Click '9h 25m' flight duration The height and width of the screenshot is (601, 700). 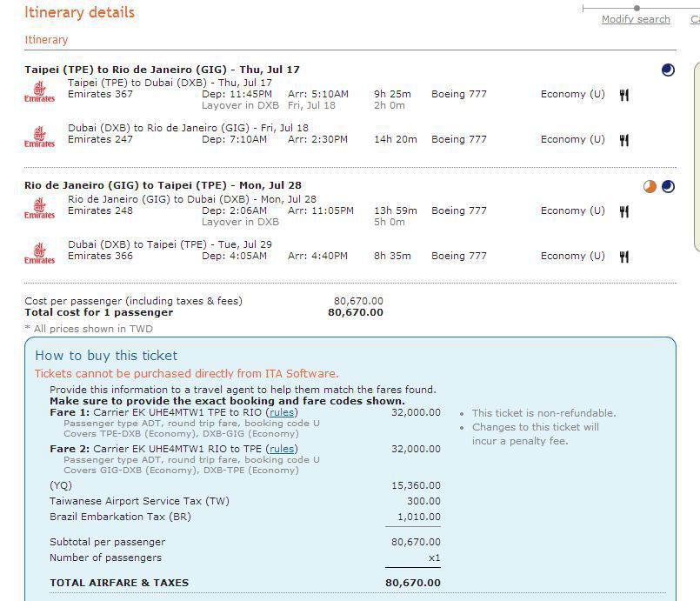pyautogui.click(x=392, y=94)
